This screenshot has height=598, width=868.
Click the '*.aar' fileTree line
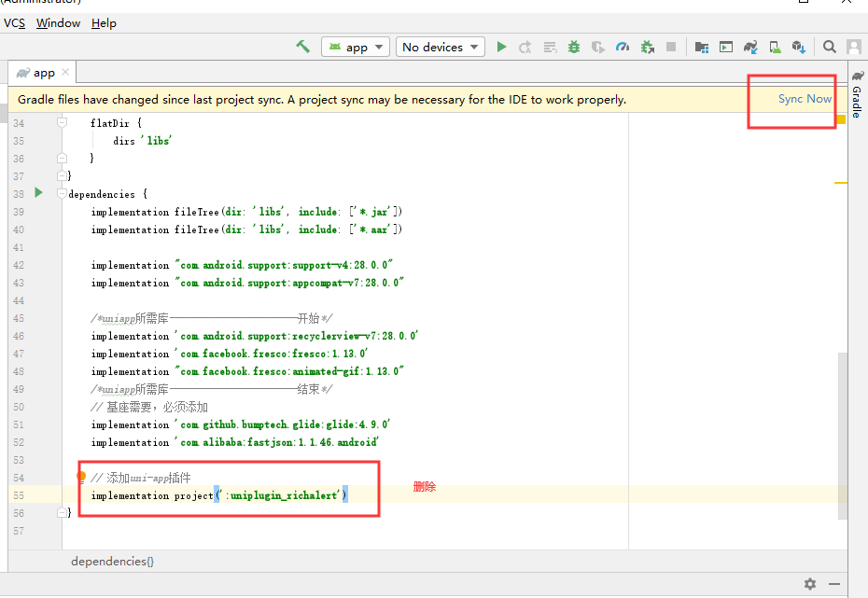(x=246, y=229)
